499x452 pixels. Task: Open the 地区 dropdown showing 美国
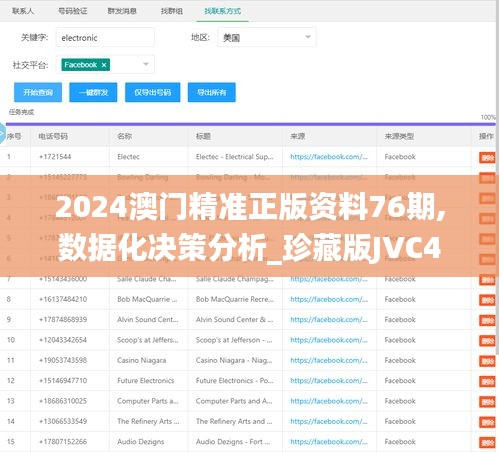266,37
